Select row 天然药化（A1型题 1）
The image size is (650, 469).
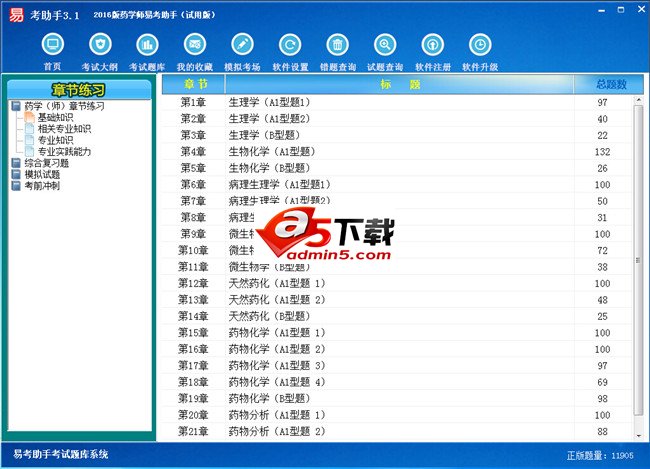click(x=397, y=283)
